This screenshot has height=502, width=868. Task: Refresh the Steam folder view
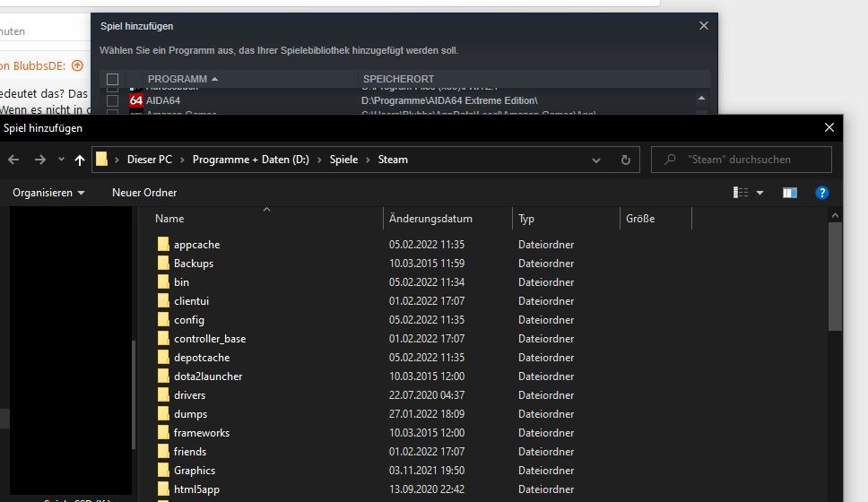tap(626, 160)
